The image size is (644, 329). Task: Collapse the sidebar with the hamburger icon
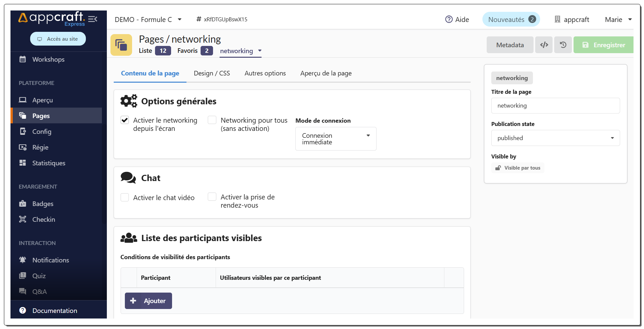click(x=93, y=19)
